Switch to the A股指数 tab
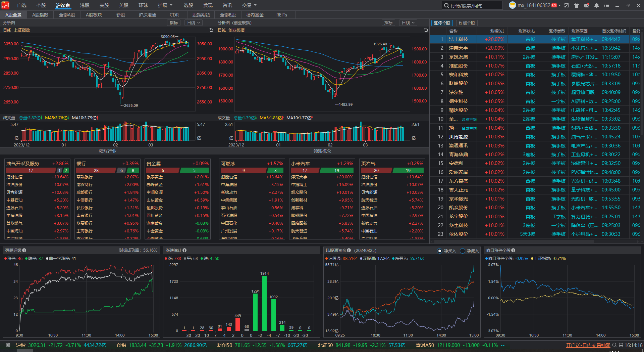 click(40, 15)
